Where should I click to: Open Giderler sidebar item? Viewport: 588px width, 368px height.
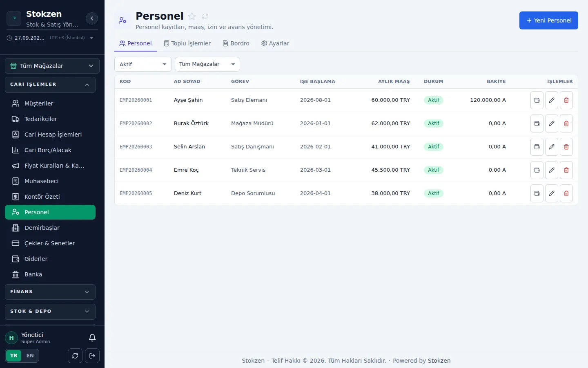pos(50,259)
